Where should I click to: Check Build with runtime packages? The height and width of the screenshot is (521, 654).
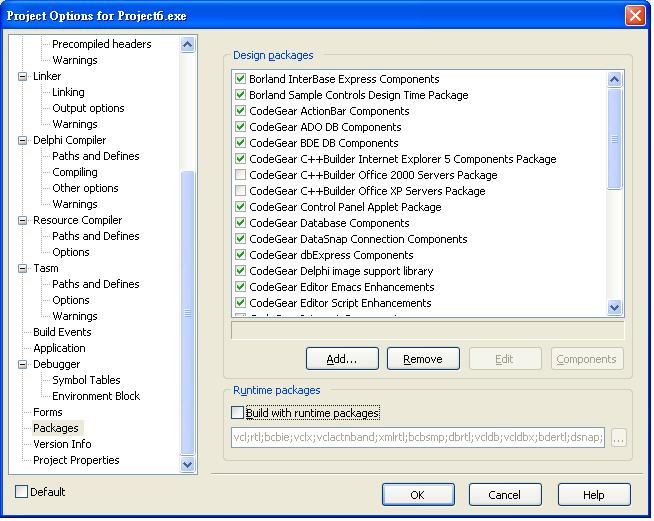(237, 413)
